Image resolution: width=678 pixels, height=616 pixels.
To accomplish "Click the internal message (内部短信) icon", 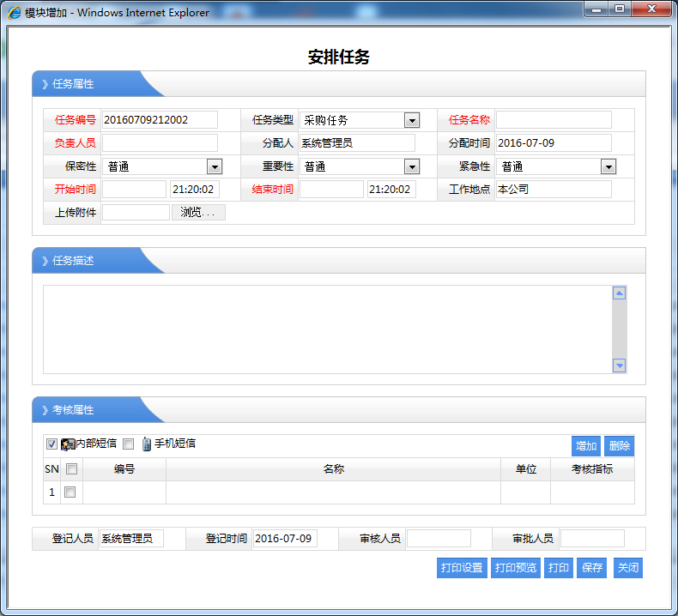I will [69, 444].
